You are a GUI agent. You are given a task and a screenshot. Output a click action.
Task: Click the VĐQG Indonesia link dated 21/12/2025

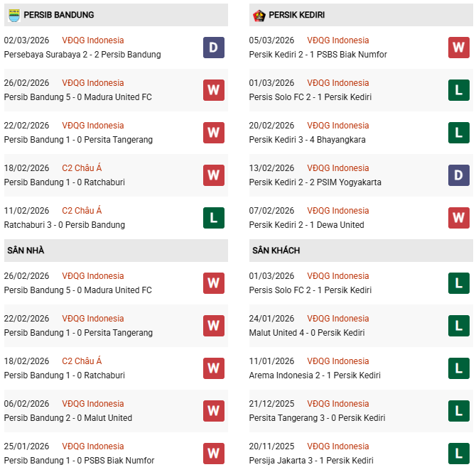pos(338,404)
